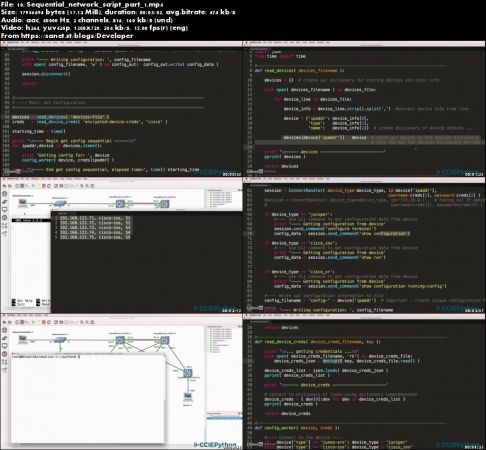The width and height of the screenshot is (486, 450).
Task: Select the Routers sidebar icon in the white-terminal thumbnail
Action: [5, 330]
